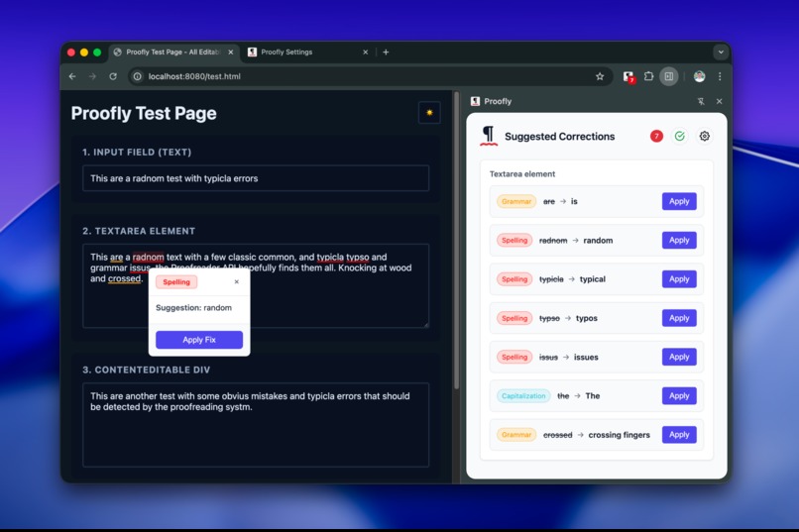
Task: Expand the tab search dropdown arrow
Action: point(721,52)
